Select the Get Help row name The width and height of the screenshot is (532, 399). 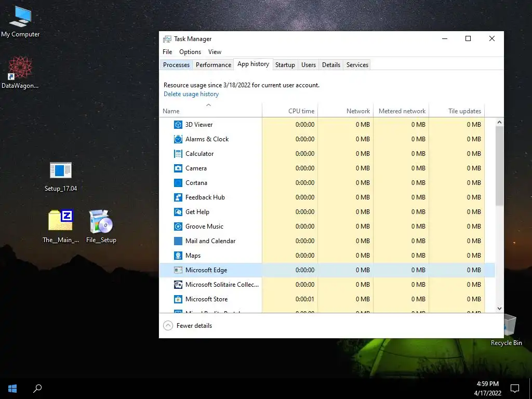197,212
